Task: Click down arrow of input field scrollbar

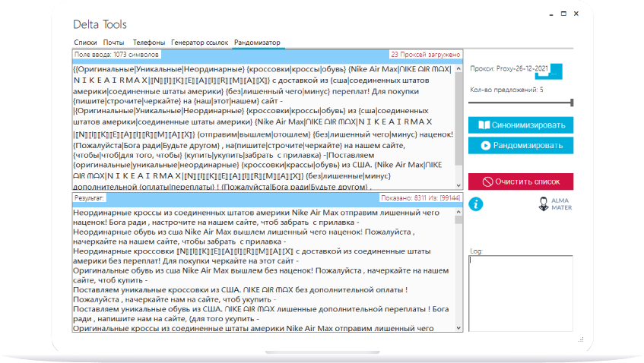Action: point(458,185)
